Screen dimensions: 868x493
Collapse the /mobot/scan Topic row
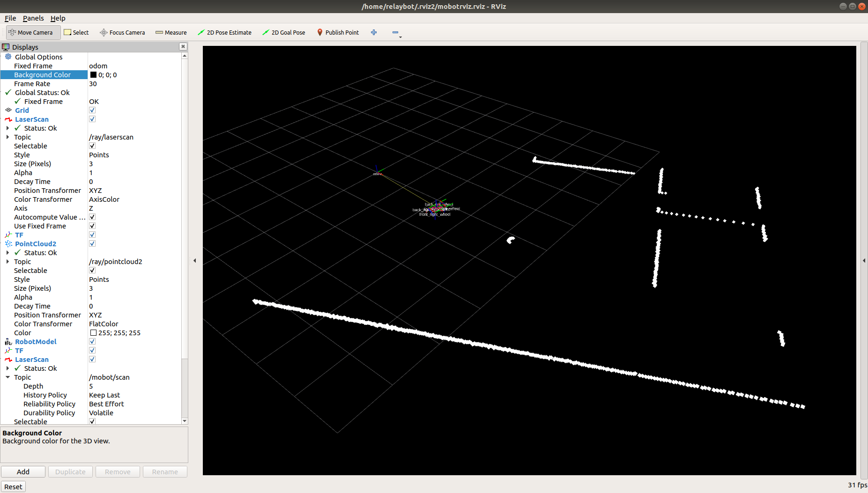pos(7,377)
